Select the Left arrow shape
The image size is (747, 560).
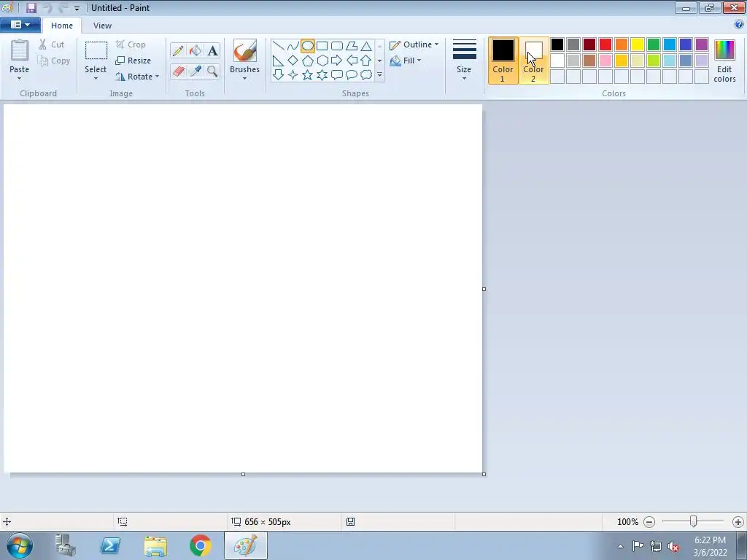[352, 61]
